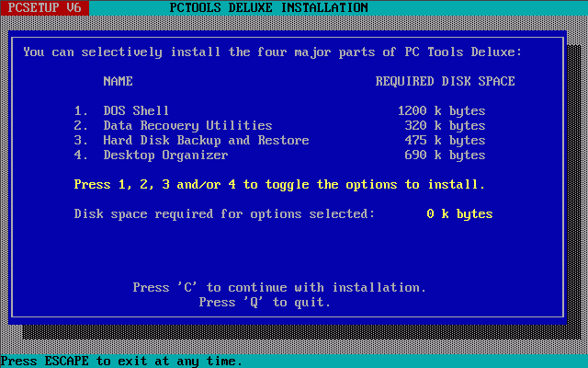This screenshot has height=368, width=588.
Task: Click the selectively install heading text
Action: pyautogui.click(x=272, y=52)
